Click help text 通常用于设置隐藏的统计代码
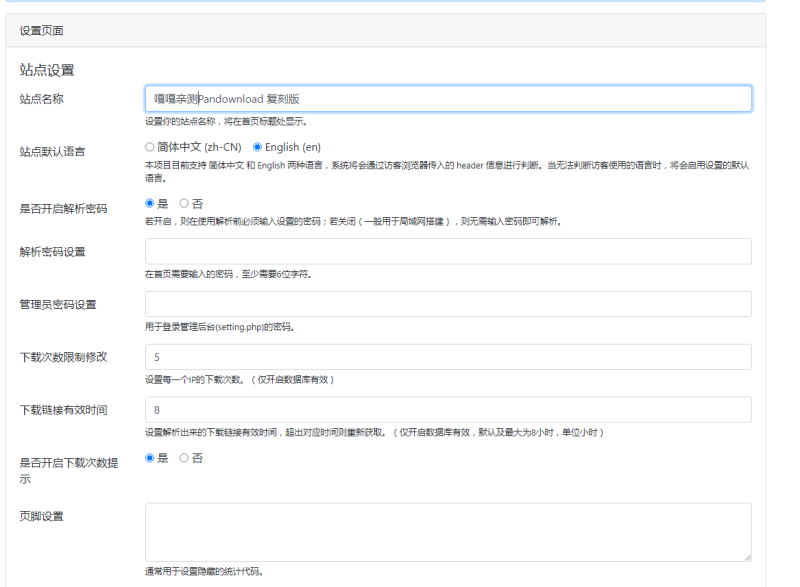The image size is (800, 587). (x=204, y=572)
